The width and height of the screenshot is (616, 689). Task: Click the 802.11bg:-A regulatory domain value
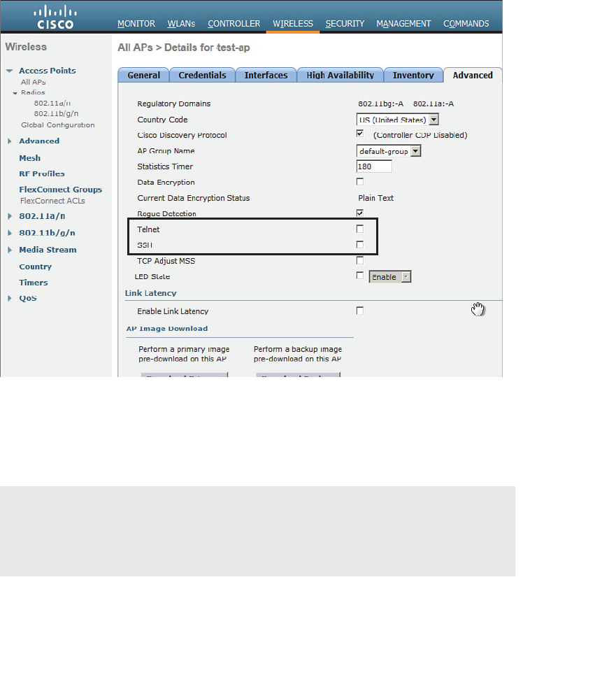[380, 104]
